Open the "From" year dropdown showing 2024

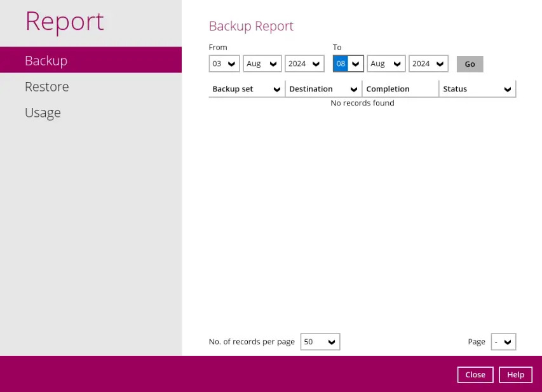(x=304, y=64)
